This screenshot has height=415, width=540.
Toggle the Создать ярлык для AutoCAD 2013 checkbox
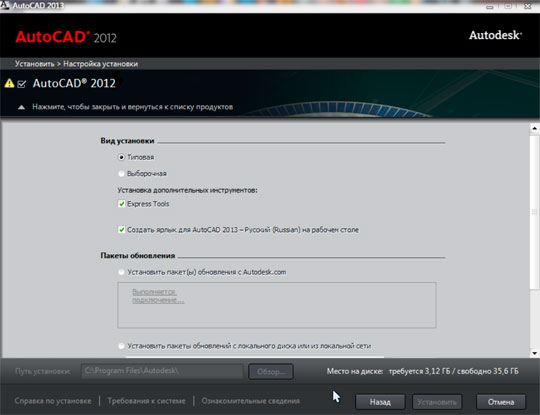point(122,230)
